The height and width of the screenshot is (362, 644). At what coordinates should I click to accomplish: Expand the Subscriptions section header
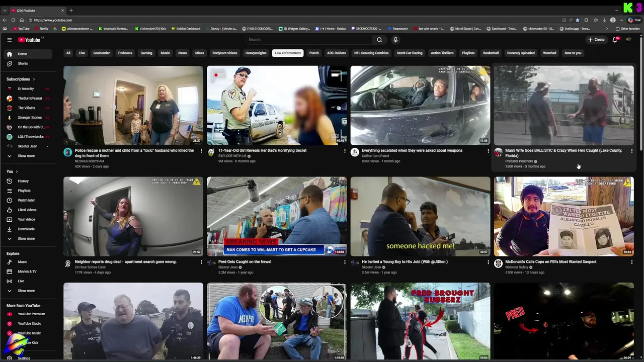(x=21, y=79)
